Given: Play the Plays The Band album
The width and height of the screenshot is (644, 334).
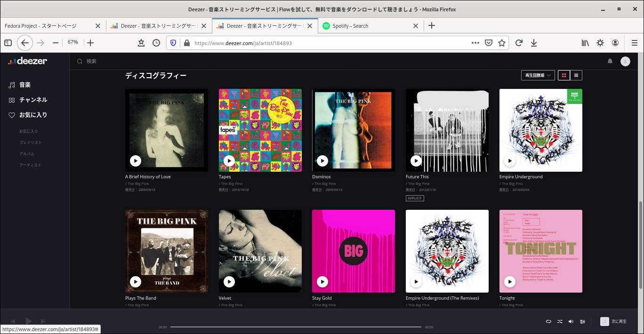Looking at the screenshot, I should click(x=136, y=282).
